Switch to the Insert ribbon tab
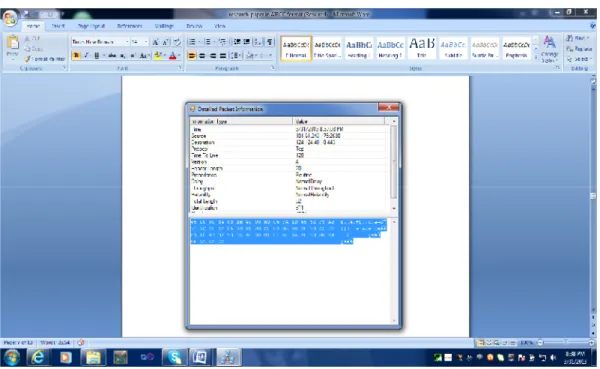 click(58, 26)
